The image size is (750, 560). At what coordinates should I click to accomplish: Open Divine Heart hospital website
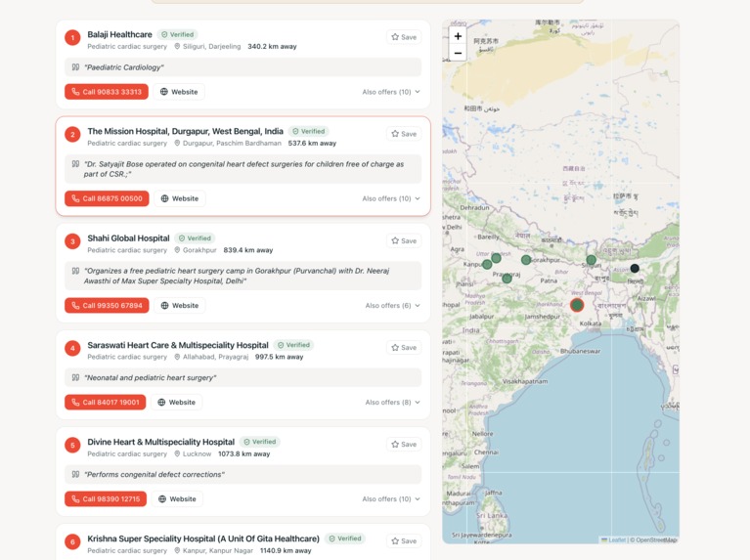pos(177,498)
